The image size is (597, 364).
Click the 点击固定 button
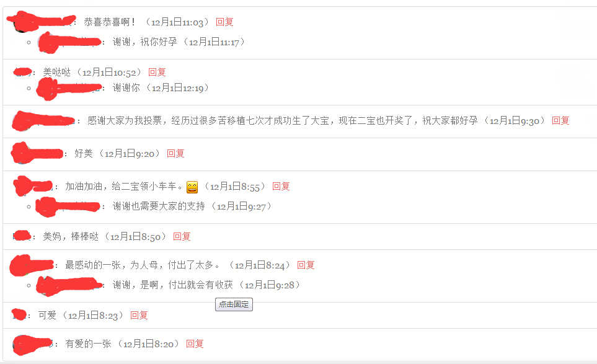pos(234,304)
